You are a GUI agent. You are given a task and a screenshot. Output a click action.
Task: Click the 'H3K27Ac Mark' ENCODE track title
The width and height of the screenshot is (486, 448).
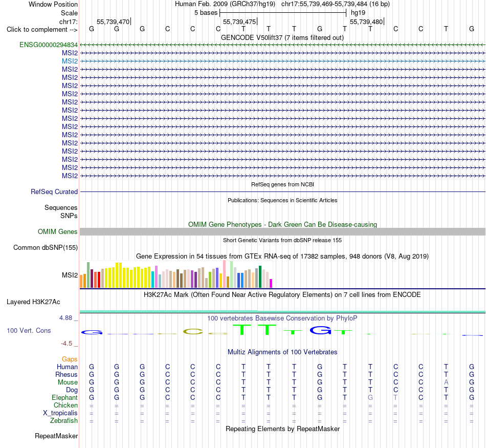[x=282, y=294]
